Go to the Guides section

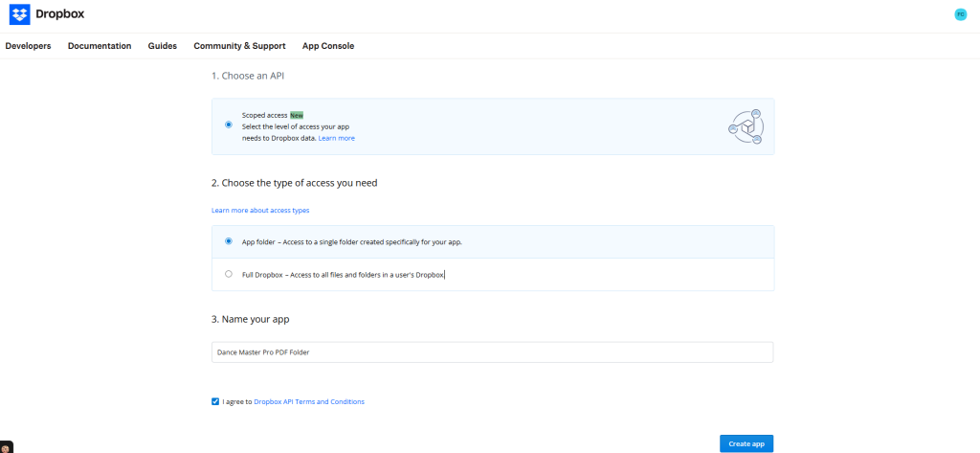(x=162, y=46)
